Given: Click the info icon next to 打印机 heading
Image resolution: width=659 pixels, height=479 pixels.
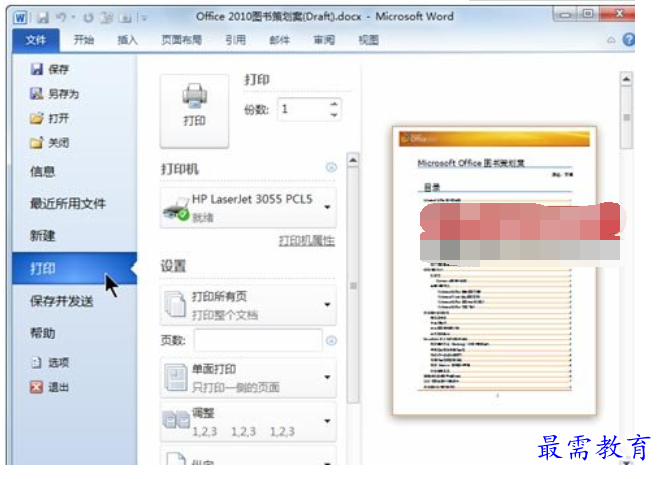Looking at the screenshot, I should coord(331,168).
